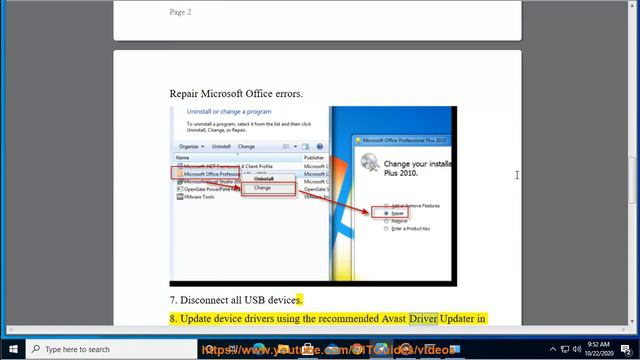Open the network status tray icon
Viewport: 640px width, 360px height.
coord(565,349)
